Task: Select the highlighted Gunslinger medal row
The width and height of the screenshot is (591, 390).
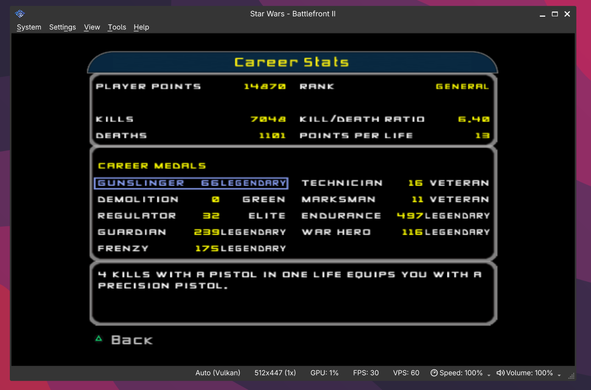Action: click(x=191, y=183)
